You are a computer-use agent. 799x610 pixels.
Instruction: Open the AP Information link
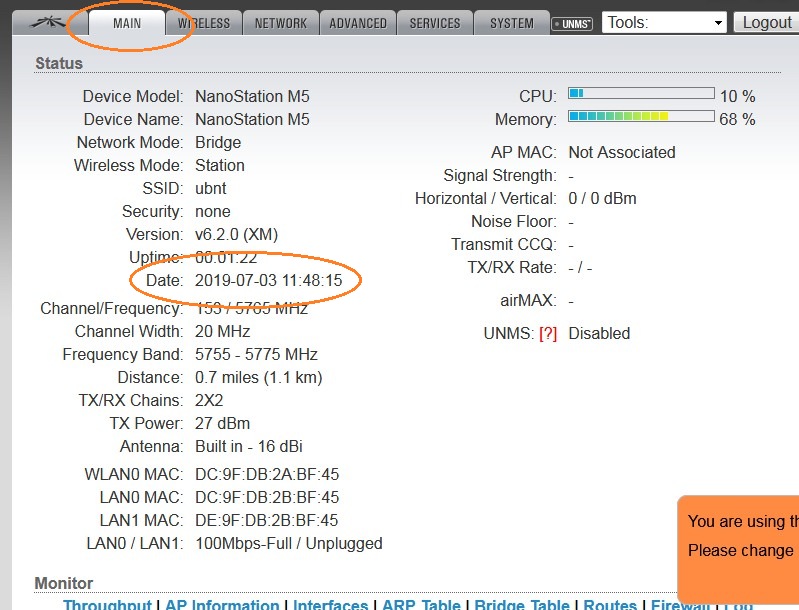coord(222,604)
